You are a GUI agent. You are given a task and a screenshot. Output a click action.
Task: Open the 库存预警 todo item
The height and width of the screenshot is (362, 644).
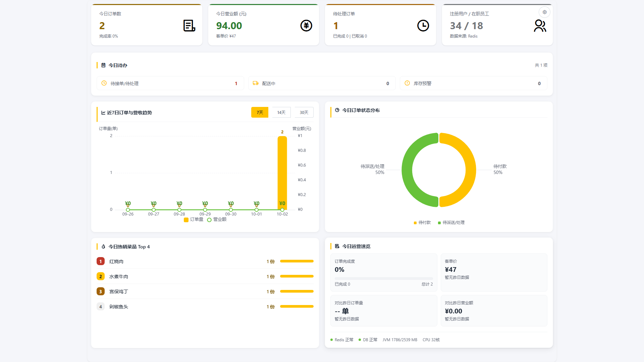[x=474, y=83]
